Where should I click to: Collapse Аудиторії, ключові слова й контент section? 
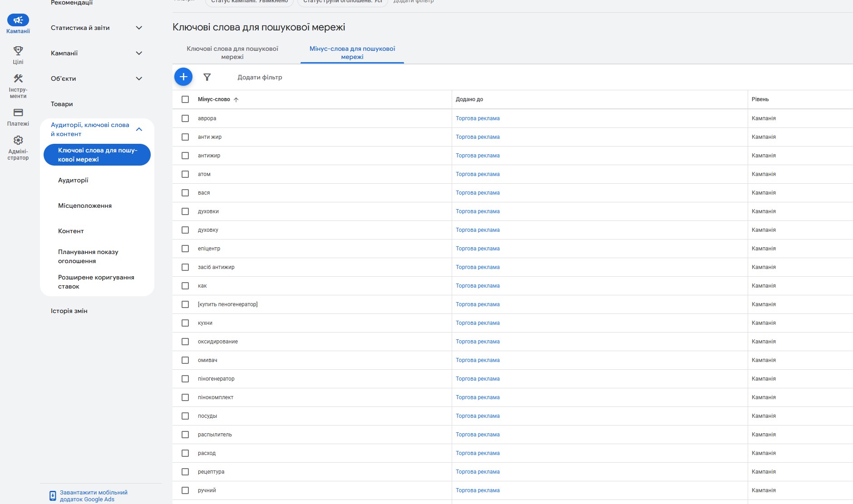click(x=139, y=129)
